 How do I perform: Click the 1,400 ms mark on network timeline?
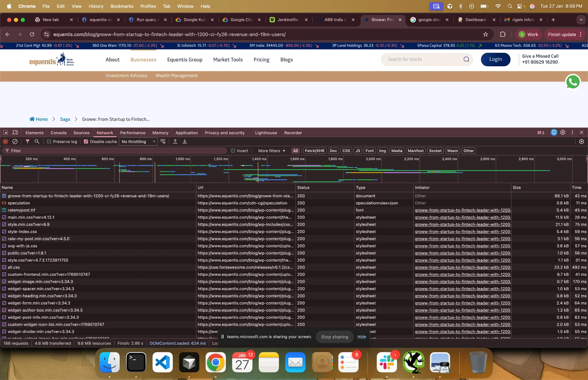click(x=259, y=159)
